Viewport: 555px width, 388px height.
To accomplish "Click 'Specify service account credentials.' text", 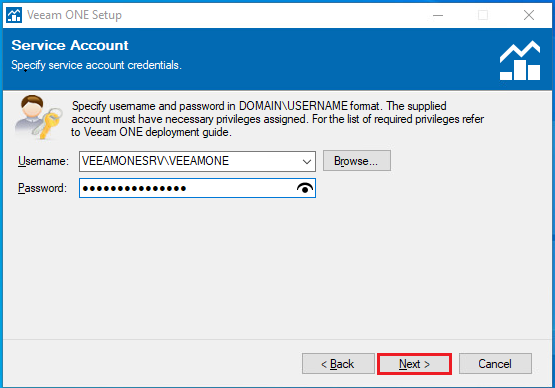I will [96, 65].
